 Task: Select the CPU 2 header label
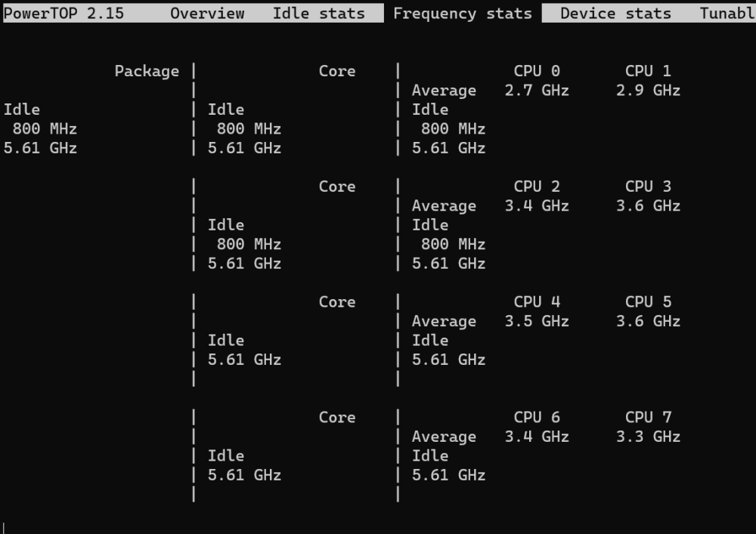(x=537, y=187)
